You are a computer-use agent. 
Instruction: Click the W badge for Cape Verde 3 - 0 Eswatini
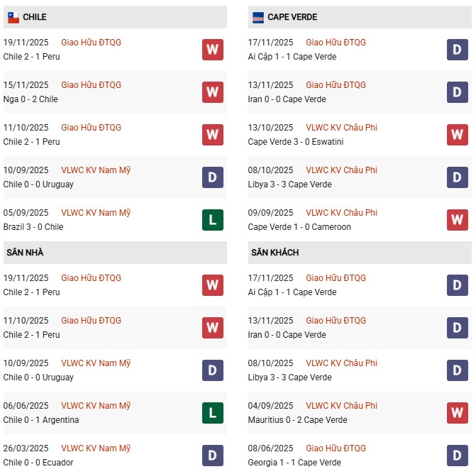(458, 135)
